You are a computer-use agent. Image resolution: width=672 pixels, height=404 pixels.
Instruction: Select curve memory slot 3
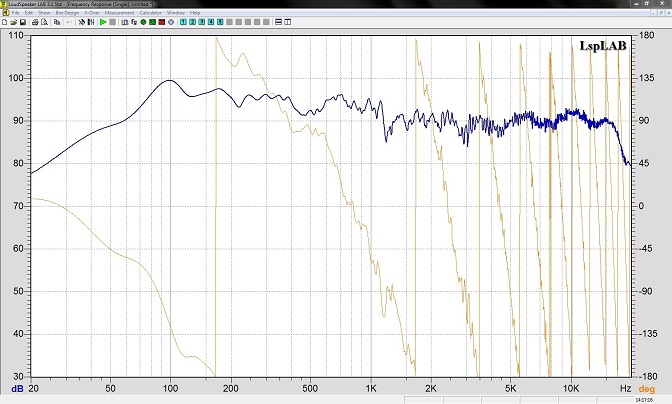(201, 22)
